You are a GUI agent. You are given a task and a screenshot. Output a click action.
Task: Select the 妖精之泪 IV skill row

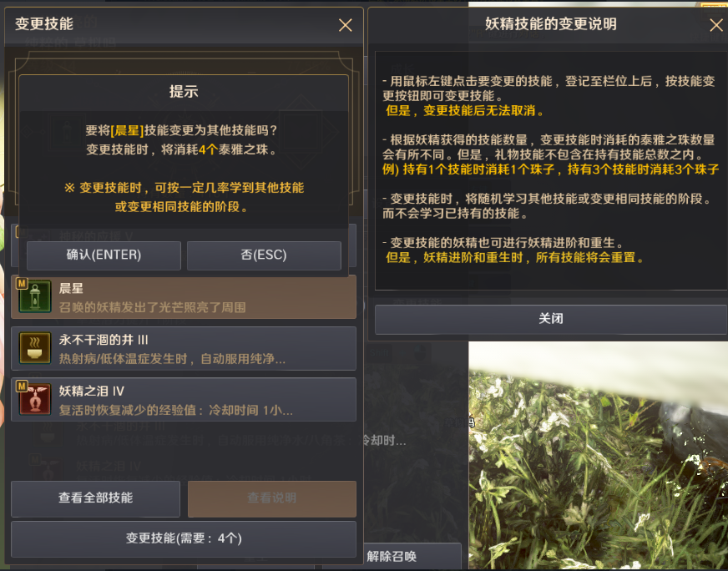pyautogui.click(x=184, y=399)
